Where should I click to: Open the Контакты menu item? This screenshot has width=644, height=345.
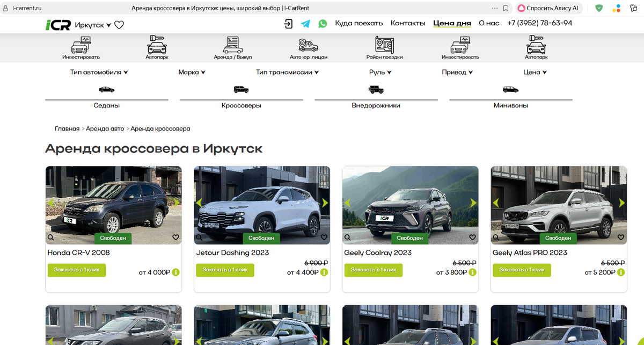[408, 24]
